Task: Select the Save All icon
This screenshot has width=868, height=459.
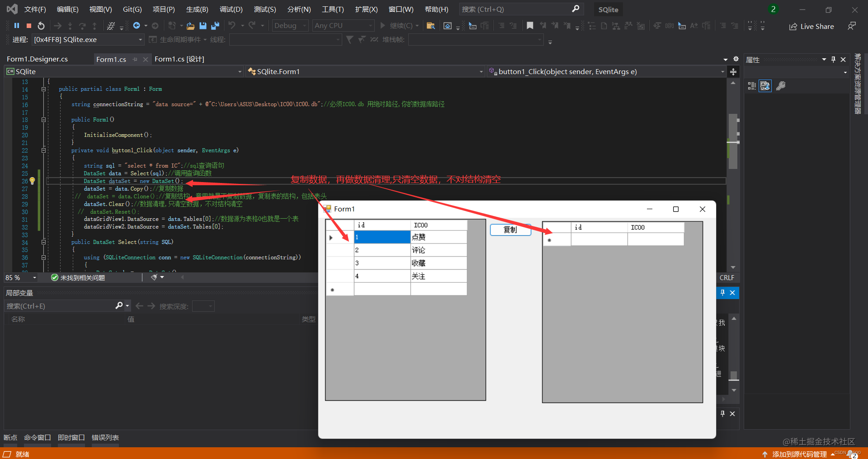Action: coord(215,25)
